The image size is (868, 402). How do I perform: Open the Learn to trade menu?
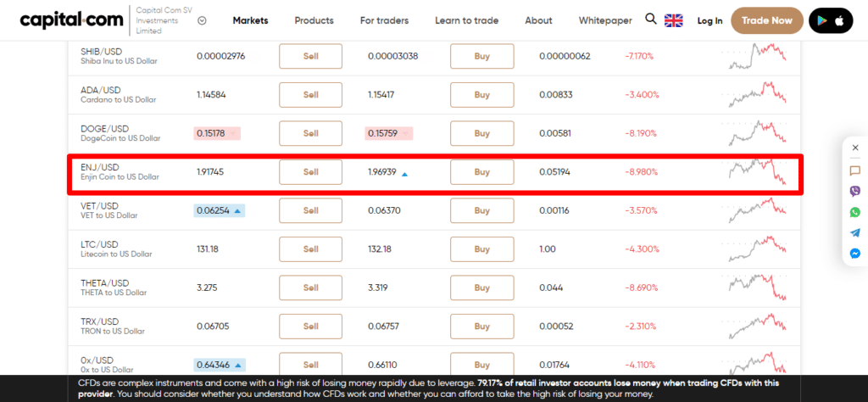(467, 20)
